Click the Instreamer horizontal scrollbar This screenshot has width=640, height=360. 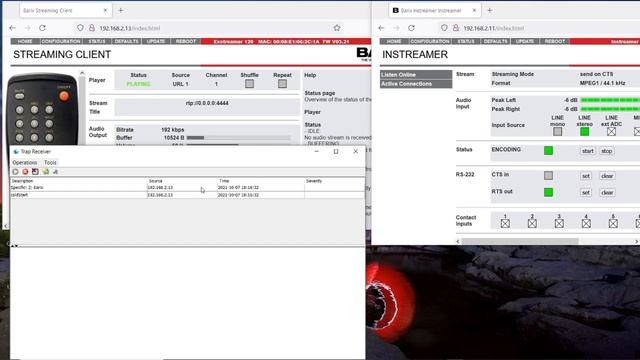pos(520,241)
